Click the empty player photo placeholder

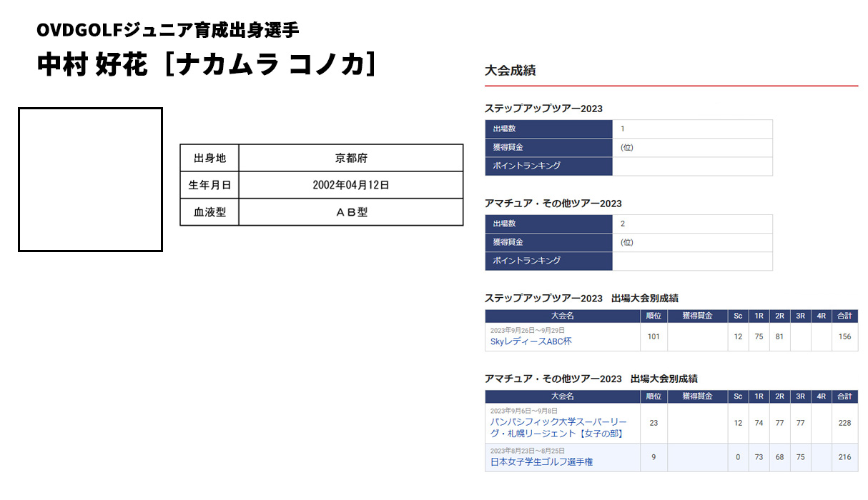click(90, 180)
